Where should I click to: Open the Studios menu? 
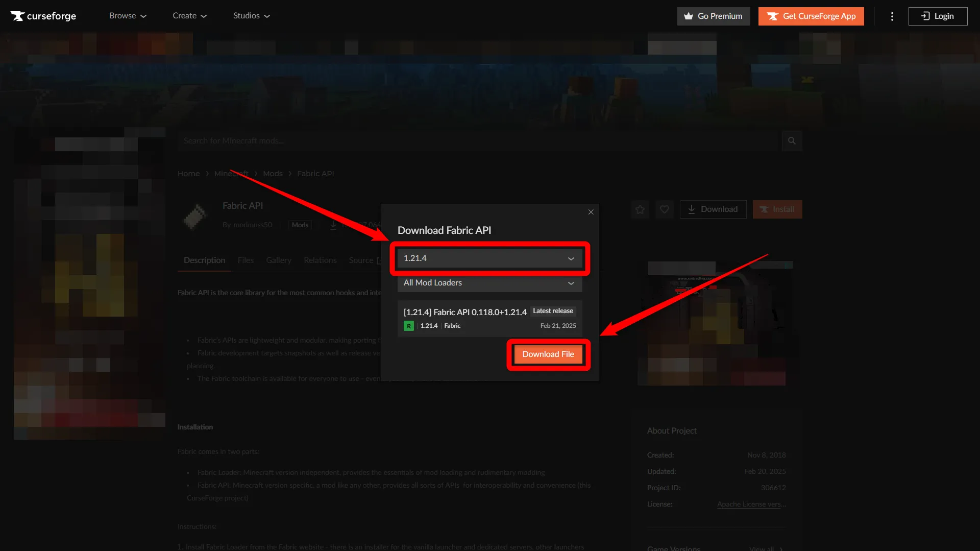pyautogui.click(x=252, y=16)
